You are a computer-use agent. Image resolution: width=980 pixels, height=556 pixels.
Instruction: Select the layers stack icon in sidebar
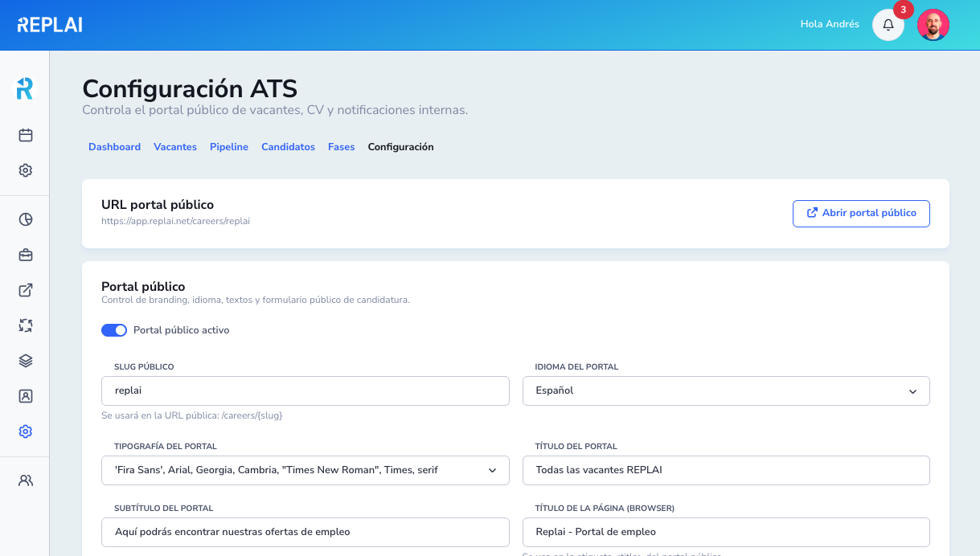tap(25, 361)
